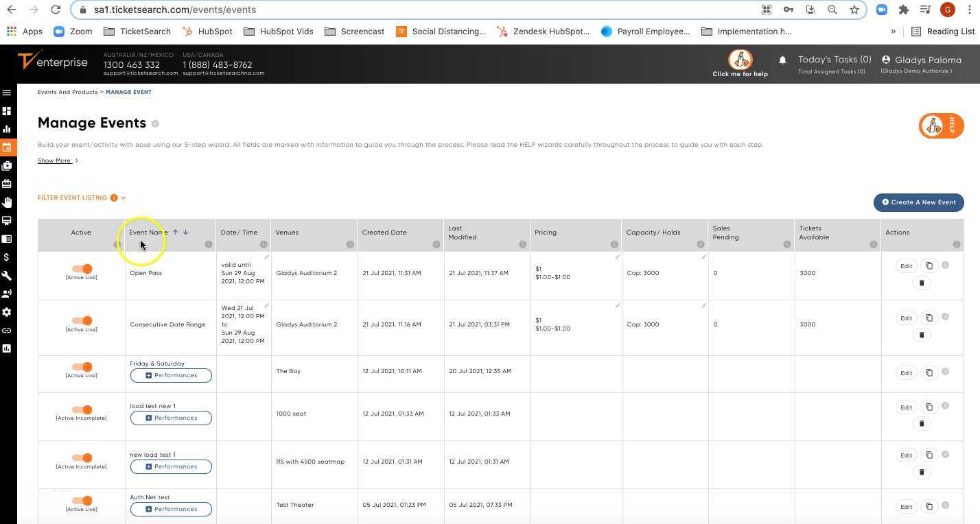Open the wrench tools sidebar icon
980x524 pixels.
coord(7,276)
